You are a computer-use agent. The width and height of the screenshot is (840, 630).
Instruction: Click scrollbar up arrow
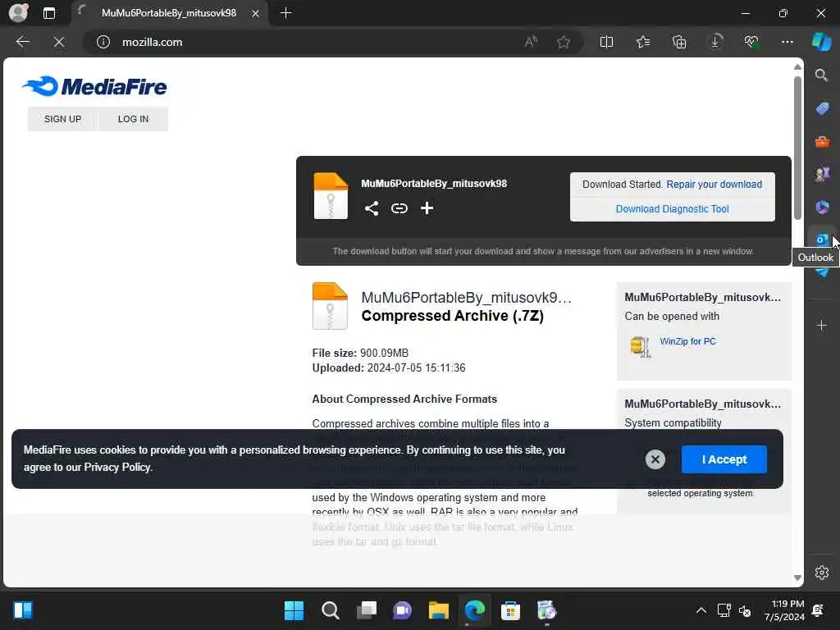tap(797, 67)
